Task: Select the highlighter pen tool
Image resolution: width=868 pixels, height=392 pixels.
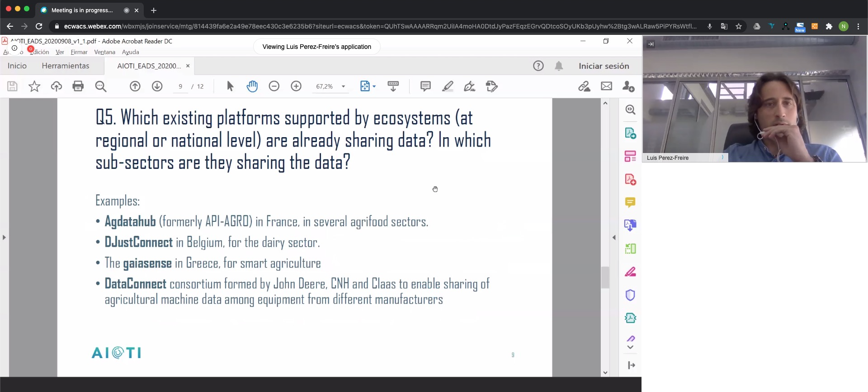Action: tap(448, 86)
